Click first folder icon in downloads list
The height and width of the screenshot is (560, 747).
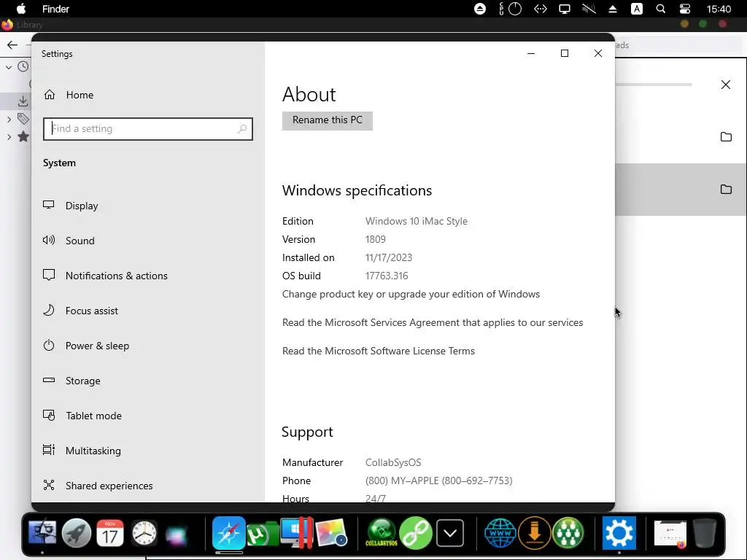tap(726, 136)
